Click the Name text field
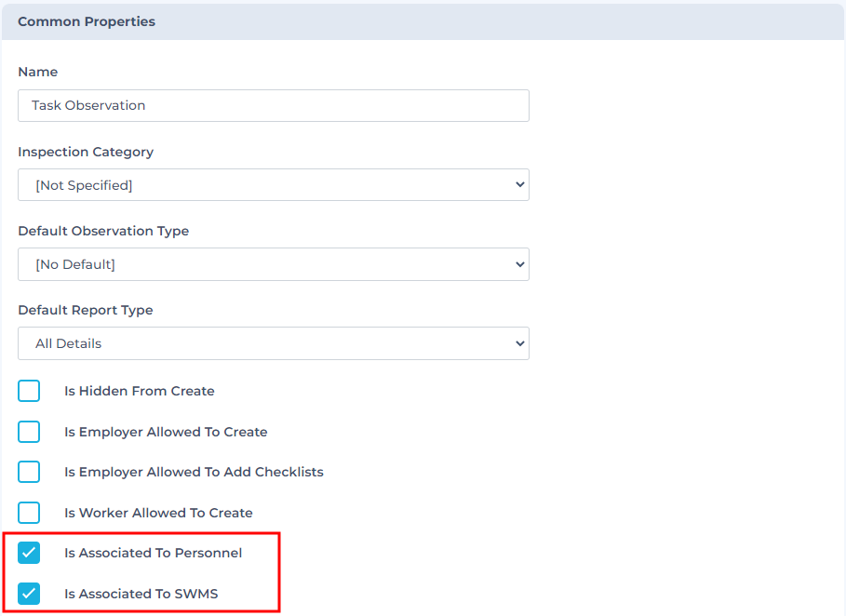The width and height of the screenshot is (846, 616). click(273, 105)
